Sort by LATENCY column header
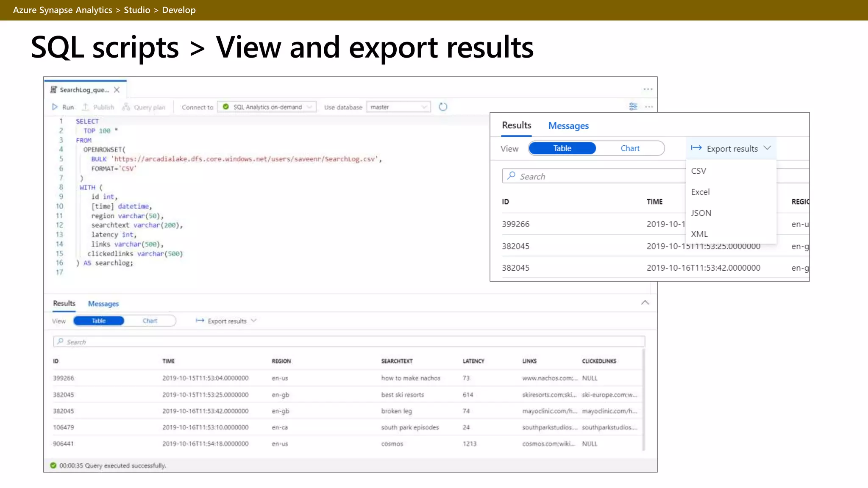 pyautogui.click(x=473, y=361)
